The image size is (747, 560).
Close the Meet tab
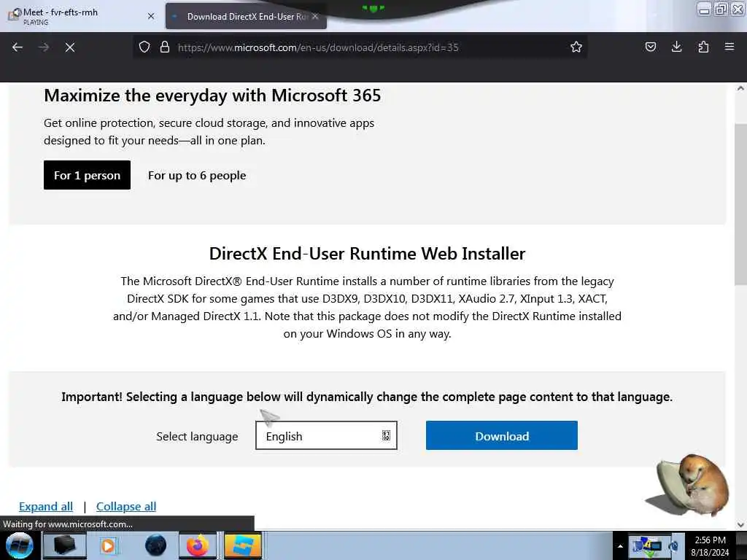coord(151,16)
